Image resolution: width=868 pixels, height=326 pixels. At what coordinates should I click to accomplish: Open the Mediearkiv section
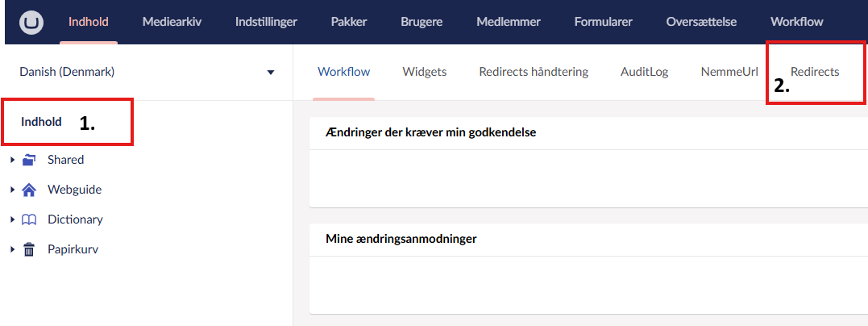(x=172, y=22)
